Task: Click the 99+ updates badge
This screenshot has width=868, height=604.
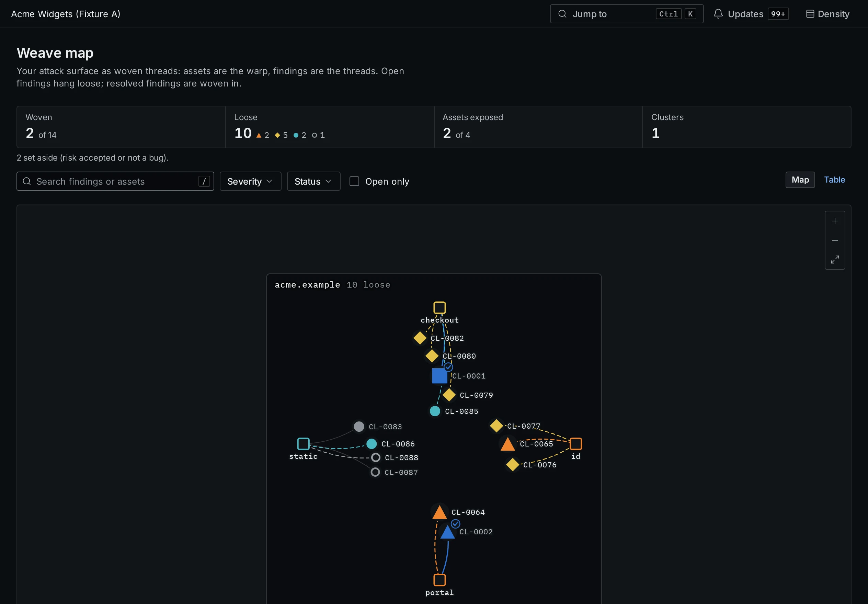Action: pyautogui.click(x=778, y=14)
